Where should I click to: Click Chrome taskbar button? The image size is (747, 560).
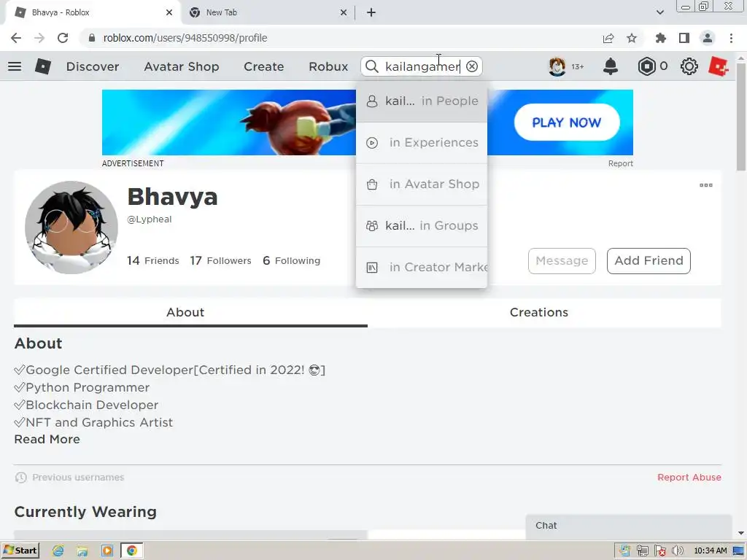coord(131,551)
